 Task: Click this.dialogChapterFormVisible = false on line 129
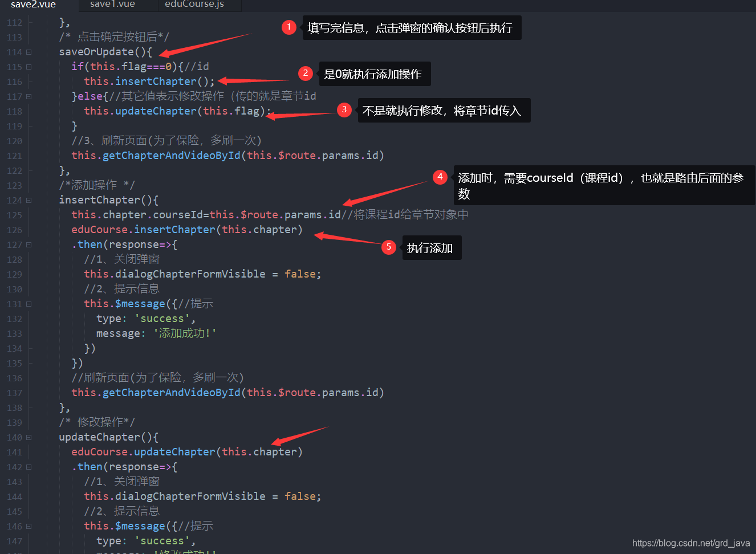[x=202, y=274]
